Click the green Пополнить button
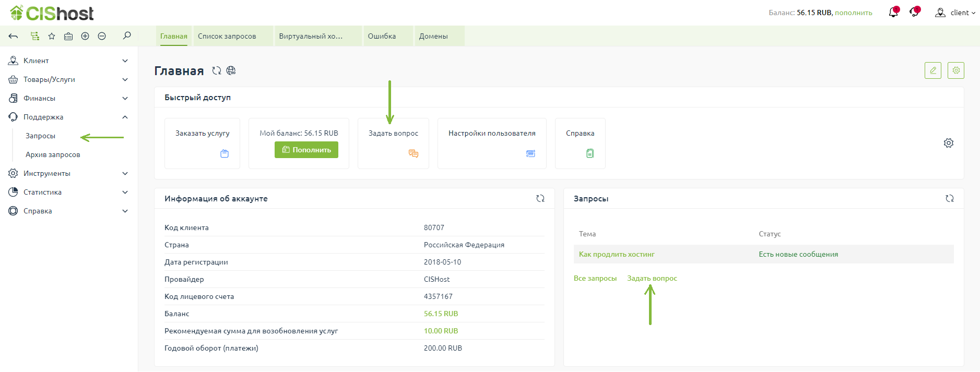 [306, 150]
